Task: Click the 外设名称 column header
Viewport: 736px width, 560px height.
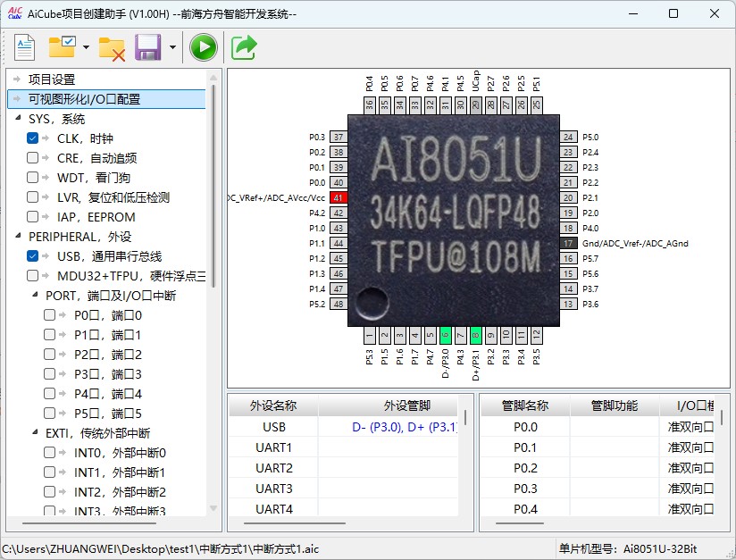Action: coord(273,405)
